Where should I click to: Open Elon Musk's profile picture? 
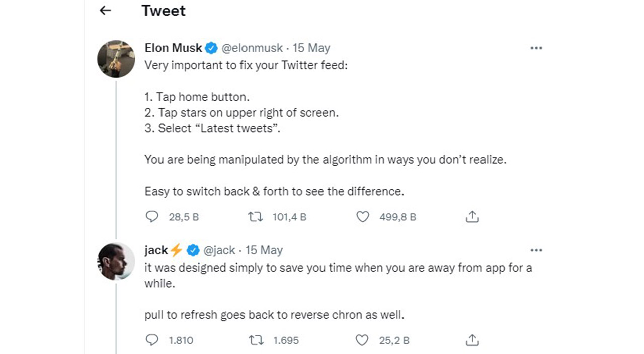(116, 59)
